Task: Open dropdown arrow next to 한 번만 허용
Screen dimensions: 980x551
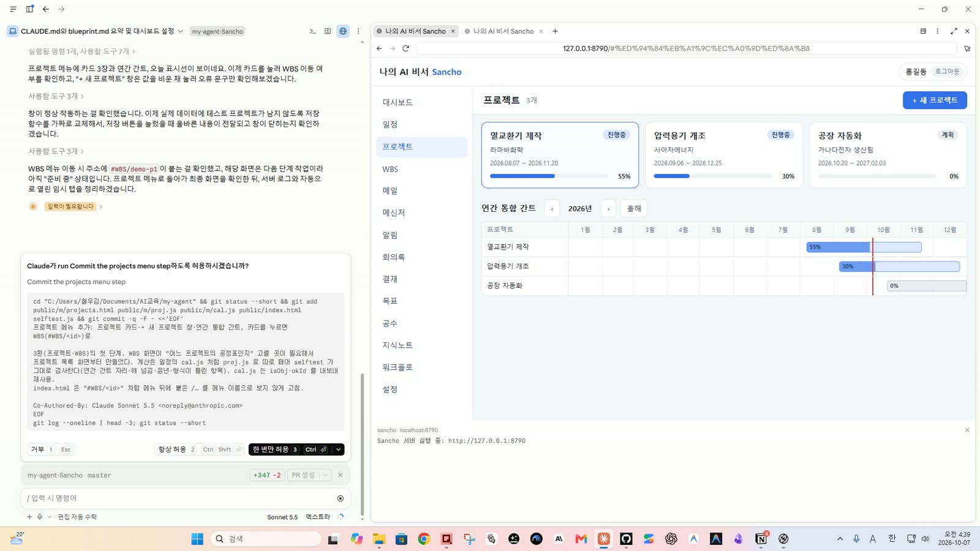Action: coord(338,449)
